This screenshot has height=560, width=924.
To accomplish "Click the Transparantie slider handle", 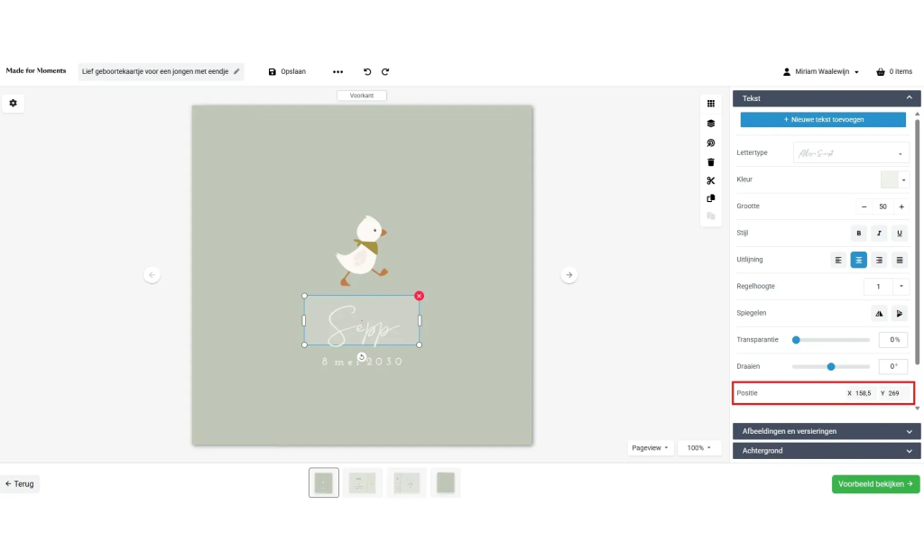I will click(x=796, y=340).
